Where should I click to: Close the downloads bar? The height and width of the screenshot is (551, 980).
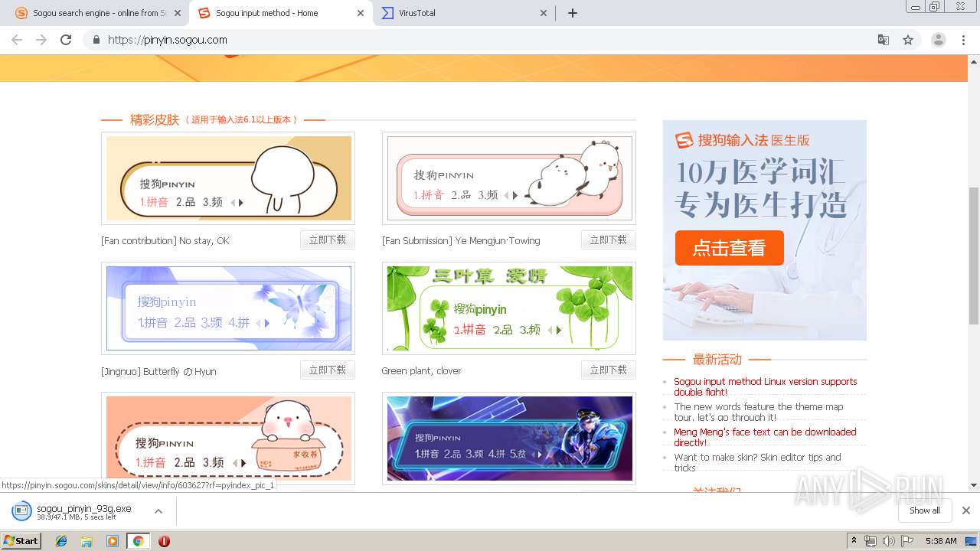click(x=965, y=510)
